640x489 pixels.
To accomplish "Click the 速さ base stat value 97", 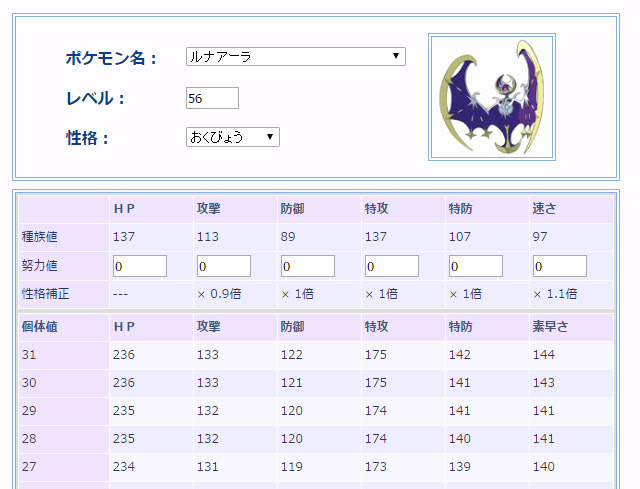I will click(540, 237).
